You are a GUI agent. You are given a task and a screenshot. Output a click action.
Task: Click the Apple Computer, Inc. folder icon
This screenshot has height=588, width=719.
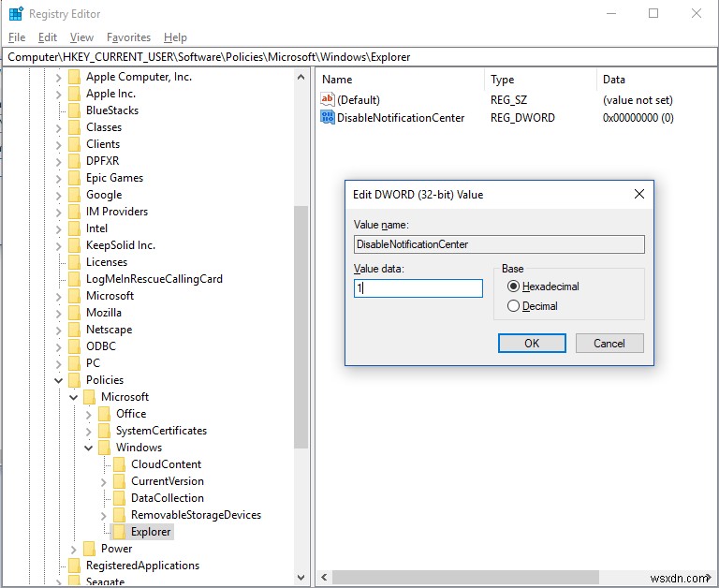tap(74, 77)
